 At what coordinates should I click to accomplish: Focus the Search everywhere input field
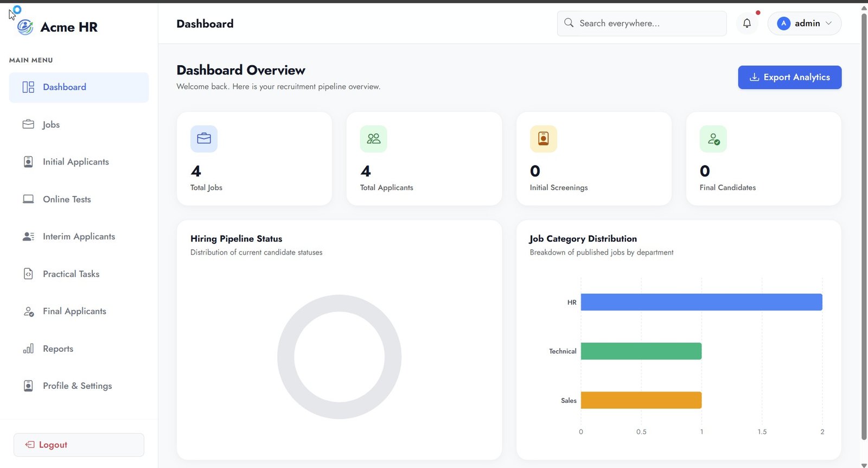coord(642,23)
